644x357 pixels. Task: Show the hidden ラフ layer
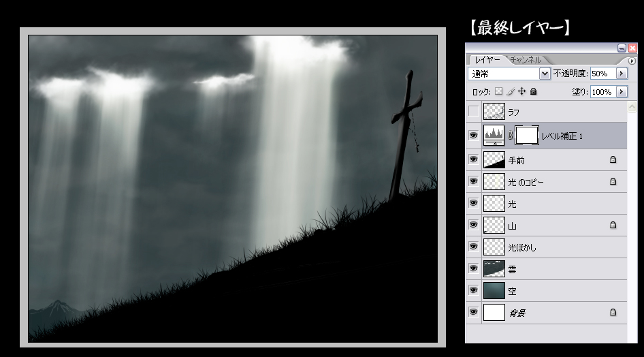coord(474,111)
